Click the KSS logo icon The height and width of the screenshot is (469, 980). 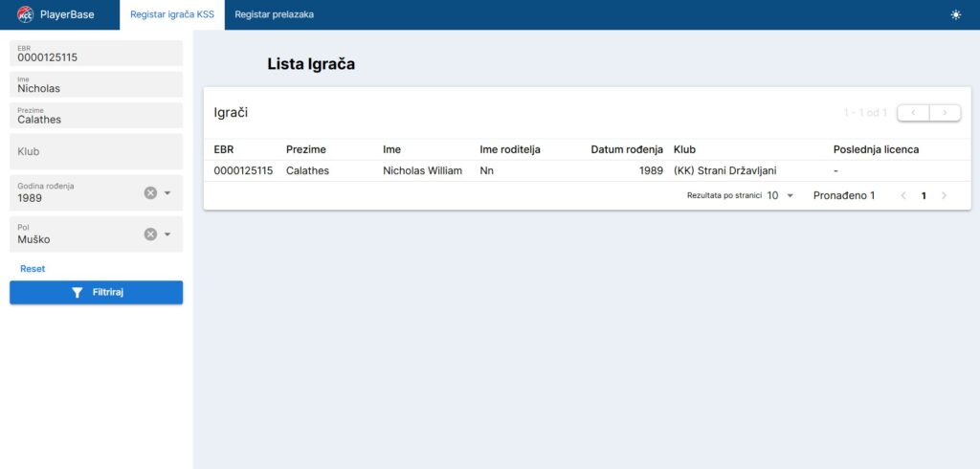point(25,14)
